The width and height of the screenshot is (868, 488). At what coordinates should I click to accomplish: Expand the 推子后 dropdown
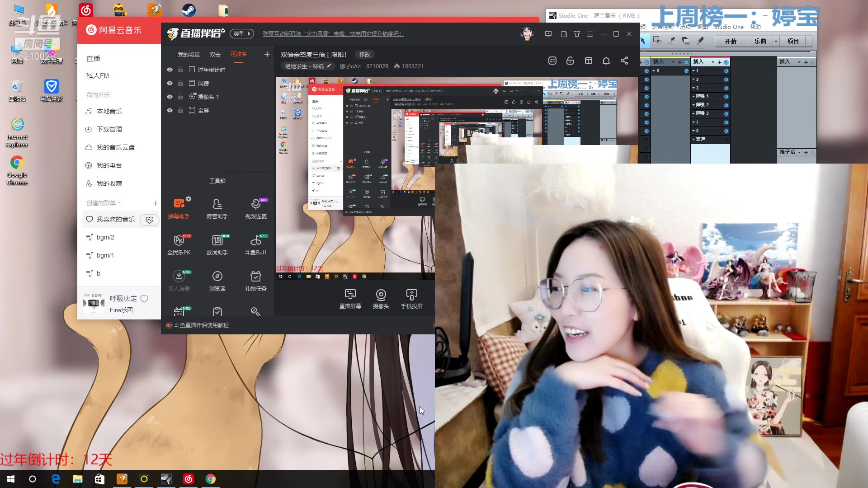pos(799,152)
